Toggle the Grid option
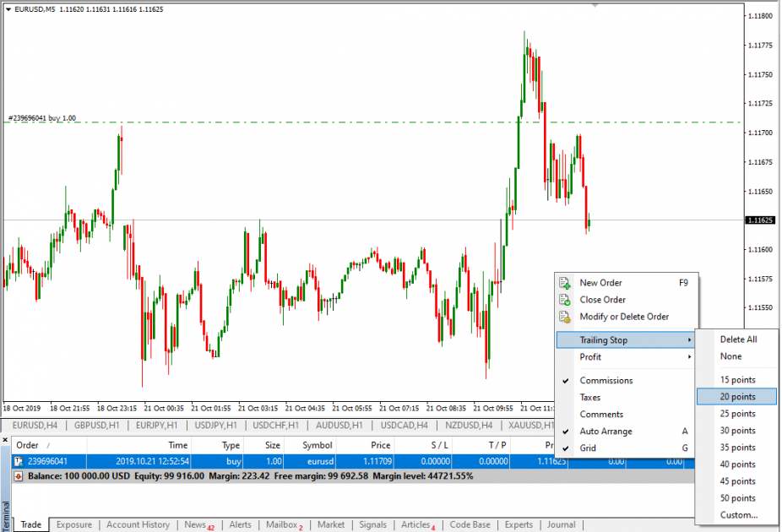This screenshot has height=532, width=782. 627,448
